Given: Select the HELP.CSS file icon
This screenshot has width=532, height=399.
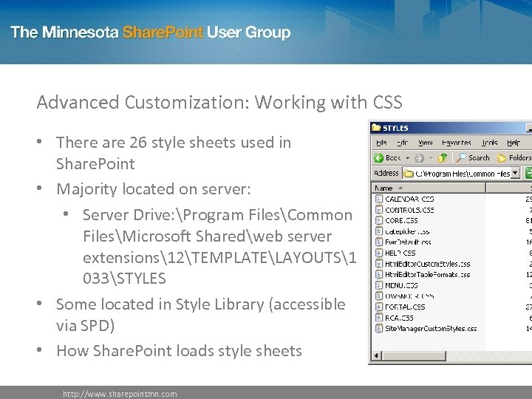Looking at the screenshot, I should 379,253.
